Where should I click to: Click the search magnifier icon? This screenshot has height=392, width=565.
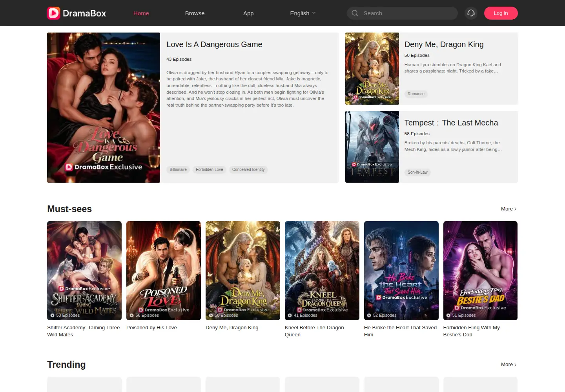(355, 13)
